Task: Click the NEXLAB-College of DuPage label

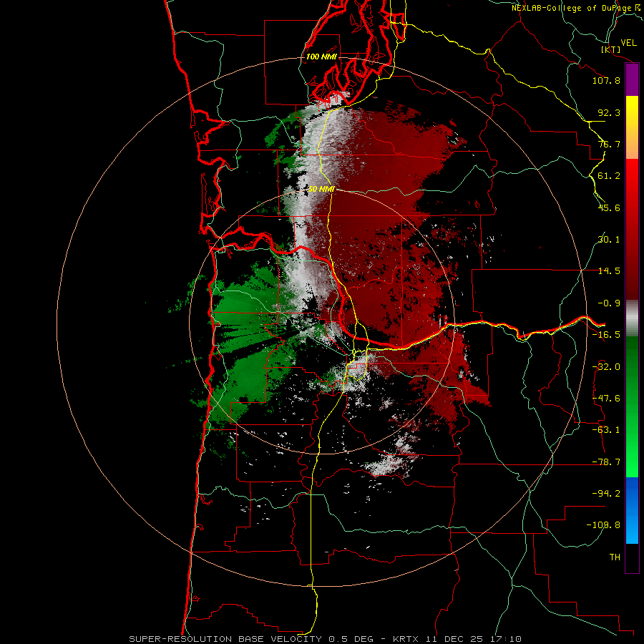Action: pos(572,8)
